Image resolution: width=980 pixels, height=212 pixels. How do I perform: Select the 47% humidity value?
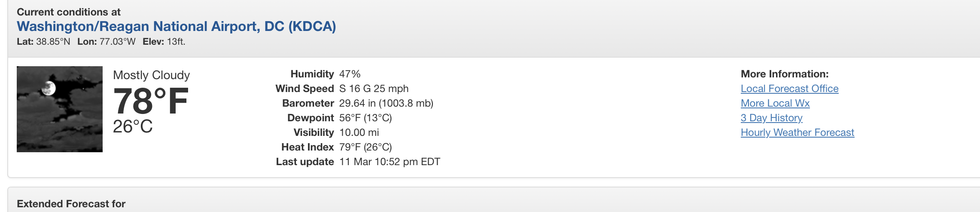pos(350,74)
